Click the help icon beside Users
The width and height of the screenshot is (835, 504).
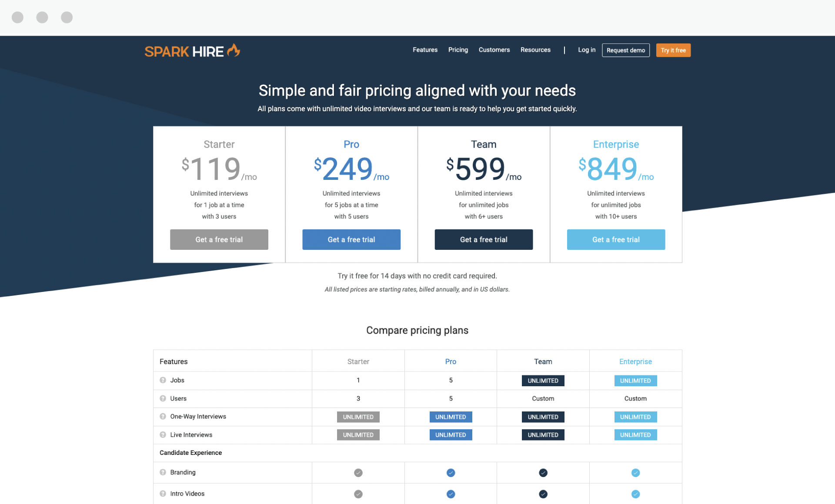pos(163,398)
